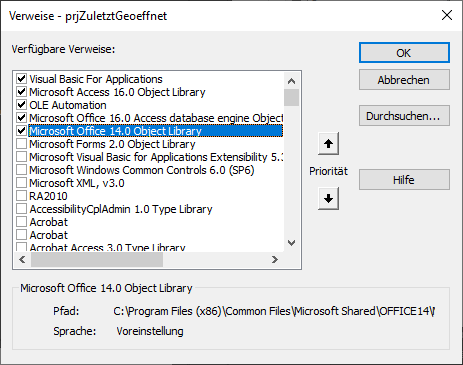Uncheck Visual Basic For Applications reference

[x=22, y=79]
